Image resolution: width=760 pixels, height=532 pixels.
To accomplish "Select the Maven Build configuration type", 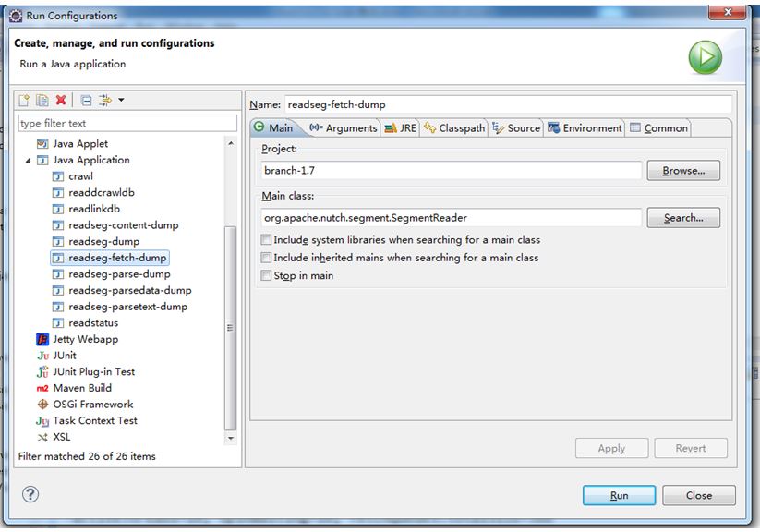I will [x=81, y=388].
